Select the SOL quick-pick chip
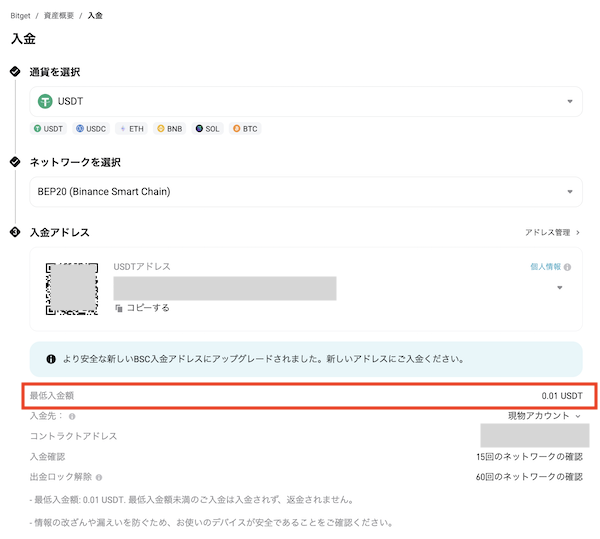Viewport: 600px width, 539px height. pos(207,129)
